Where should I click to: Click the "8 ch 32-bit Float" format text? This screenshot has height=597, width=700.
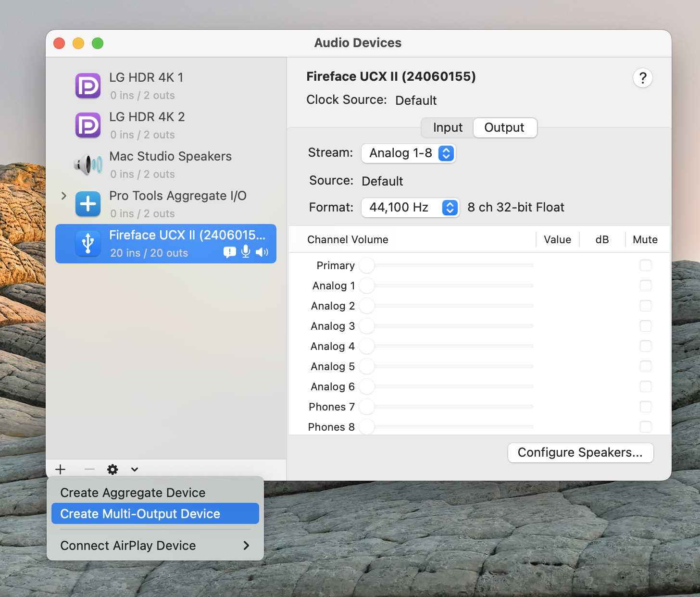(x=516, y=207)
